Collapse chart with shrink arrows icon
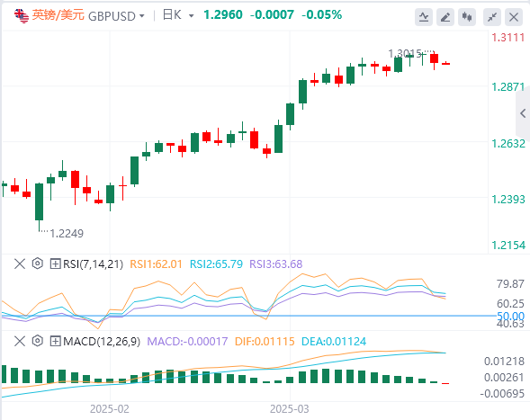Viewport: 530px width, 420px height. [x=492, y=16]
